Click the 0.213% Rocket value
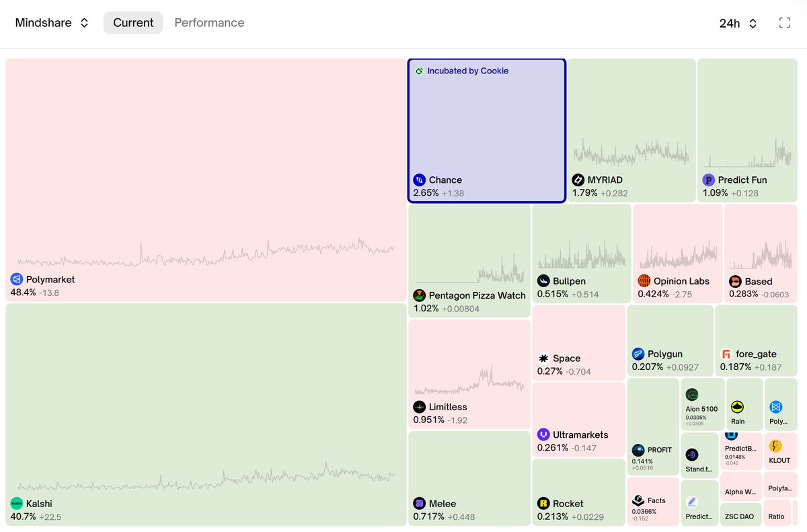This screenshot has height=532, width=807. pos(553,517)
